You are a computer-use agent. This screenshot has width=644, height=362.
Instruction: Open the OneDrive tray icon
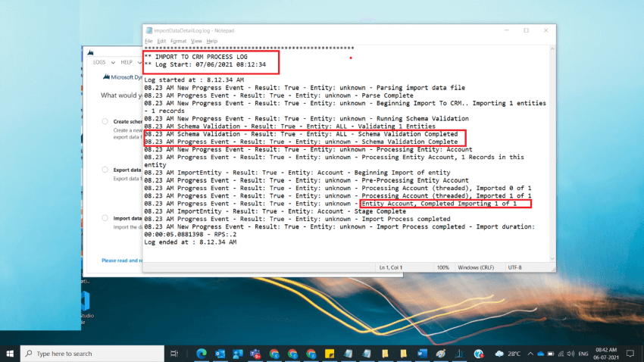coord(541,354)
